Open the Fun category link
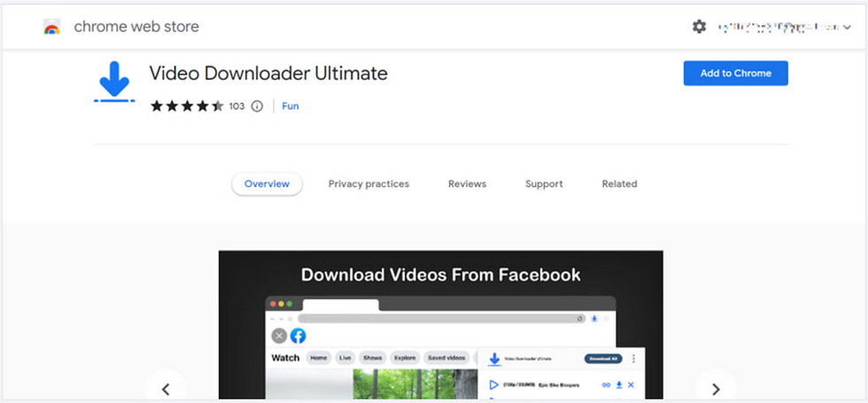This screenshot has width=868, height=403. click(291, 106)
